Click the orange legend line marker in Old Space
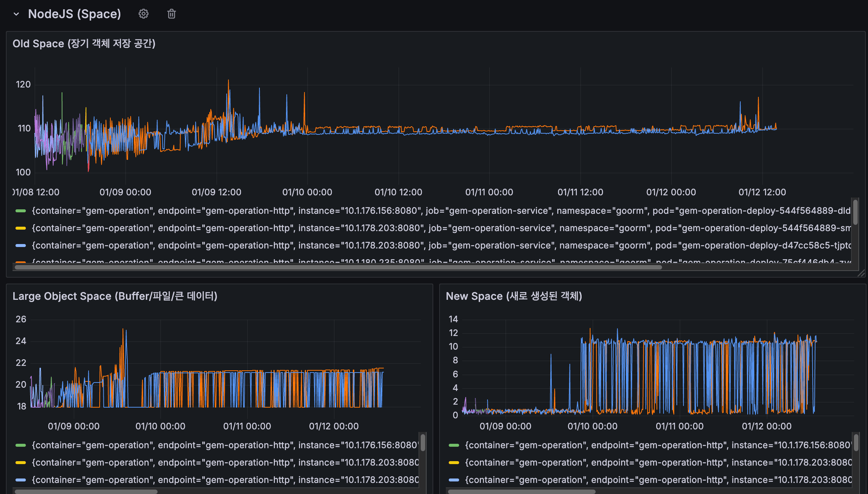The height and width of the screenshot is (494, 868). pyautogui.click(x=21, y=263)
